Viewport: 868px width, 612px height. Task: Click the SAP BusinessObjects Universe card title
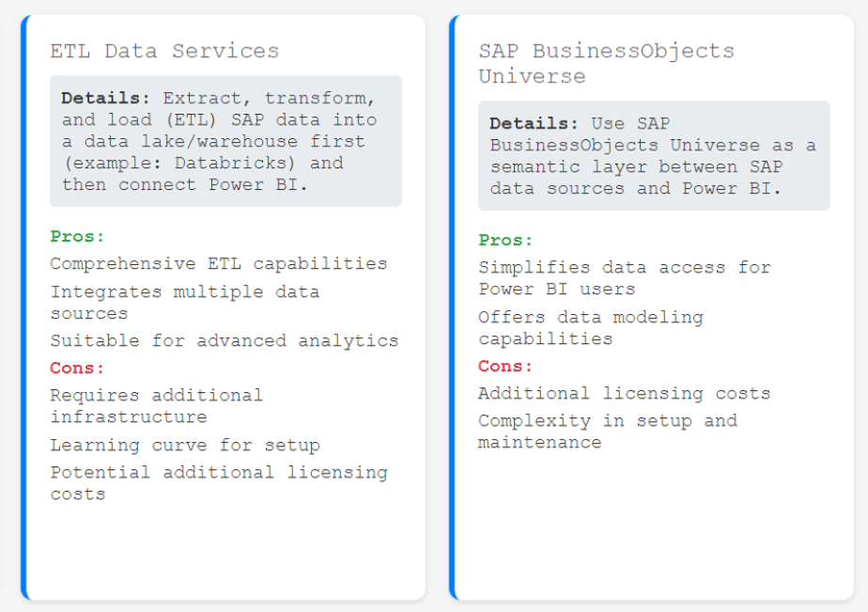(606, 63)
